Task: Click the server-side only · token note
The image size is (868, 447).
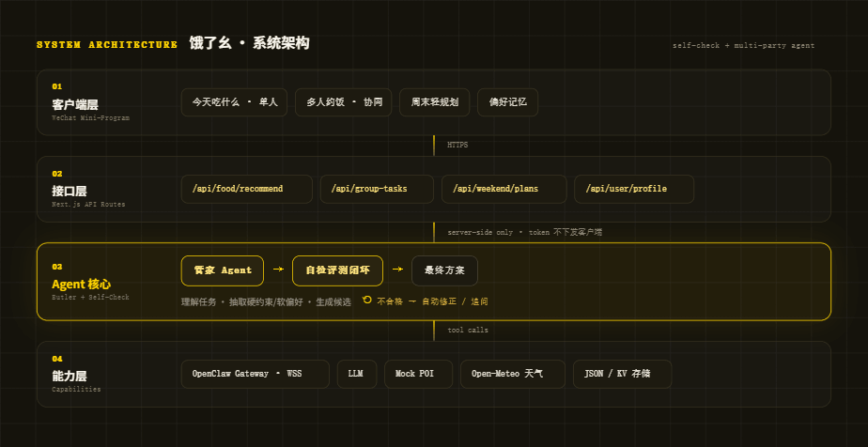Action: (x=524, y=232)
